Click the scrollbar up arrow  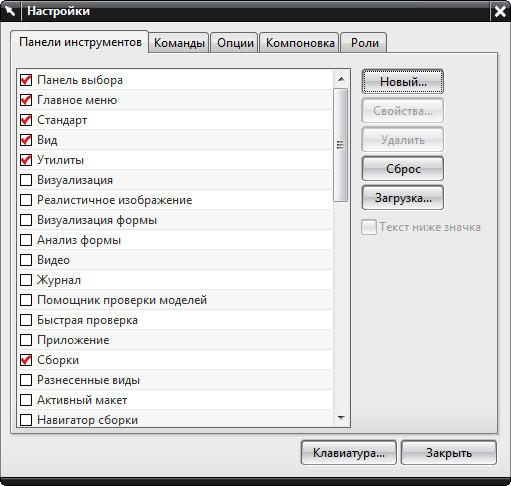click(341, 79)
